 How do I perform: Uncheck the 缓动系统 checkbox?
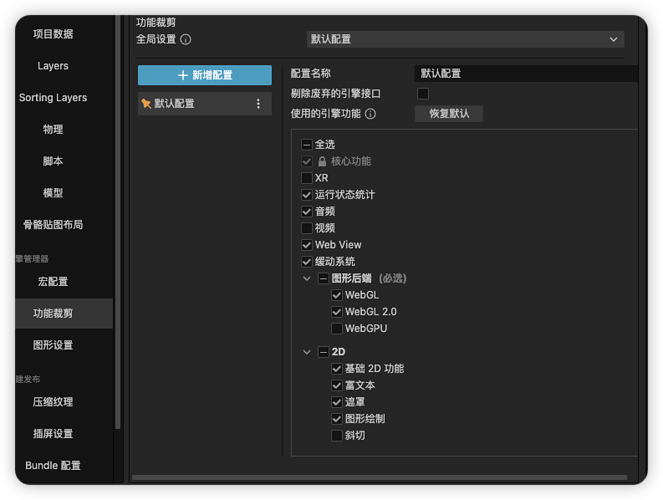pyautogui.click(x=307, y=261)
